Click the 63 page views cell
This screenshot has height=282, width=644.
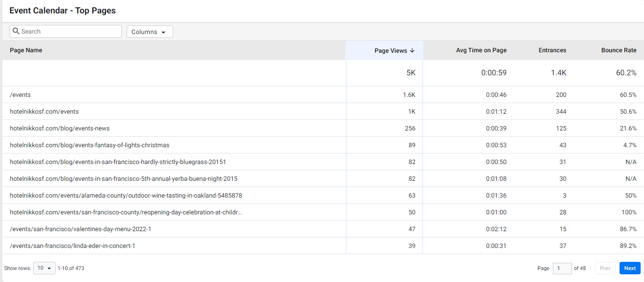coord(412,196)
